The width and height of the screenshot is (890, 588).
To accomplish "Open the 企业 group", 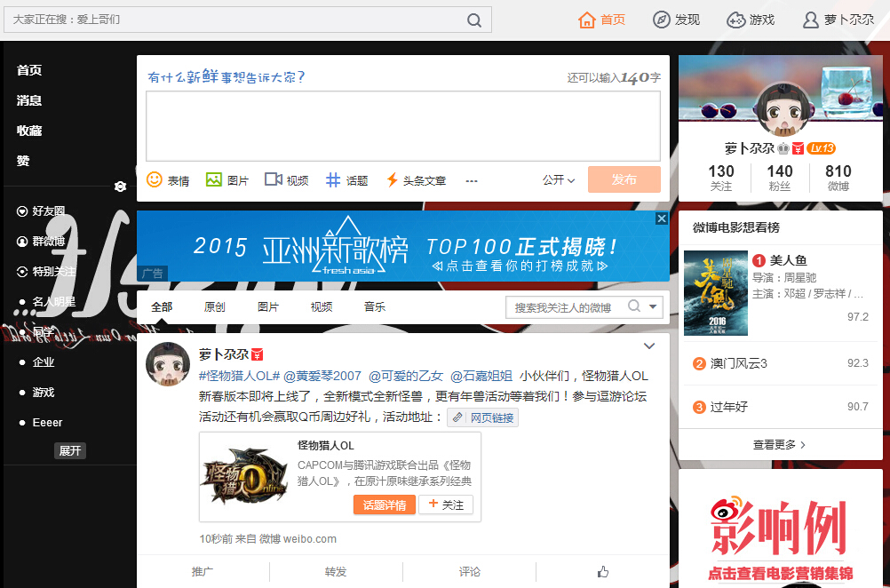I will pyautogui.click(x=37, y=362).
